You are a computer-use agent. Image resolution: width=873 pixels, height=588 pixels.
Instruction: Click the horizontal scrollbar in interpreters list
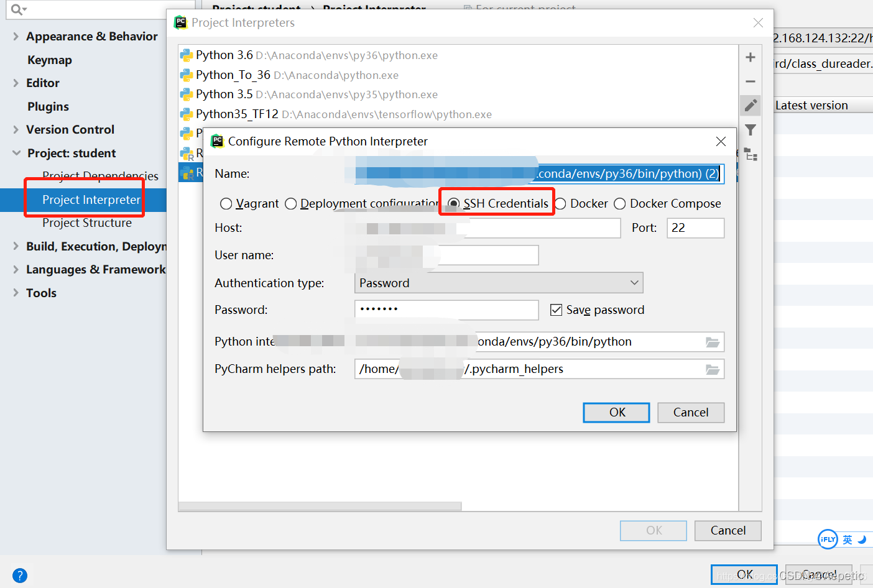tap(320, 506)
